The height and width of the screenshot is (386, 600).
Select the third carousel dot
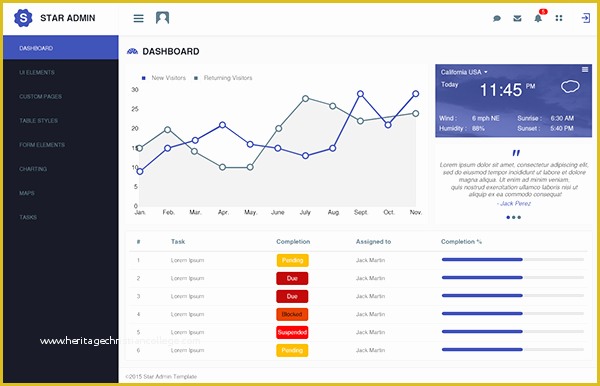tap(519, 217)
